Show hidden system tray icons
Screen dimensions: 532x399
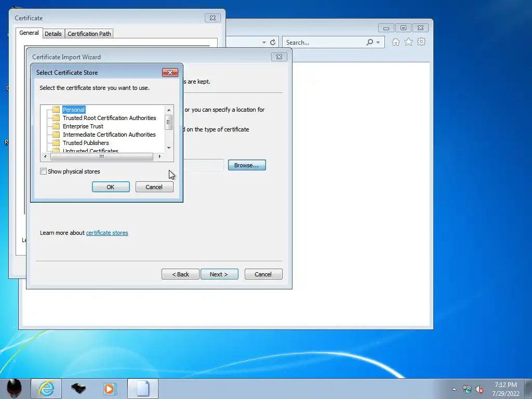[x=454, y=389]
